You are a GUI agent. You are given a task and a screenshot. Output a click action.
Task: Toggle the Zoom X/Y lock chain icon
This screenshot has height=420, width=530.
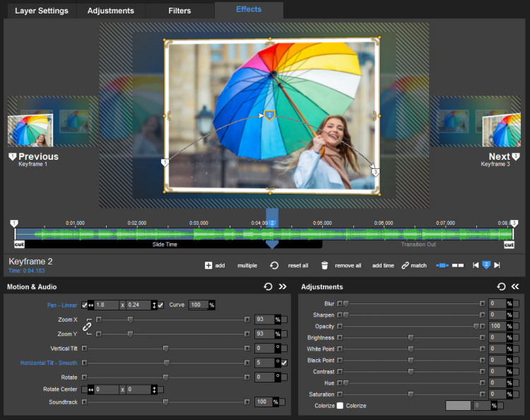(x=87, y=327)
